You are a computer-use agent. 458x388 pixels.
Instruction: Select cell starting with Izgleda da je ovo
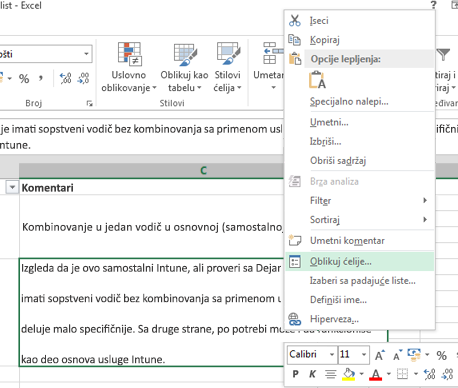[151, 313]
